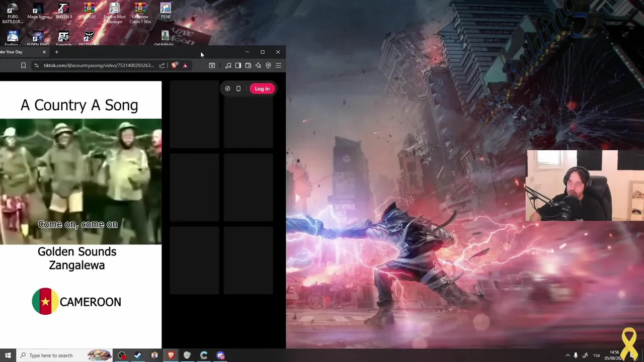
Task: Open the Brave browser taskbar icon
Action: tap(171, 355)
